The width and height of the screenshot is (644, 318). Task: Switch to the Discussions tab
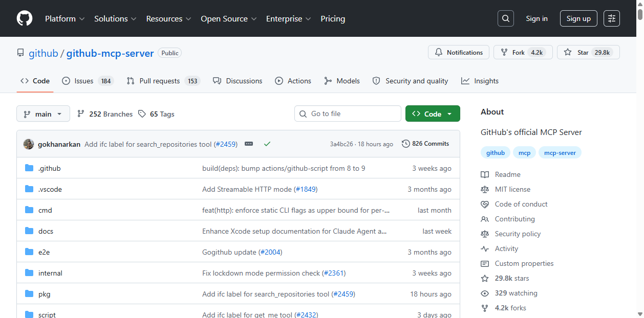point(238,81)
